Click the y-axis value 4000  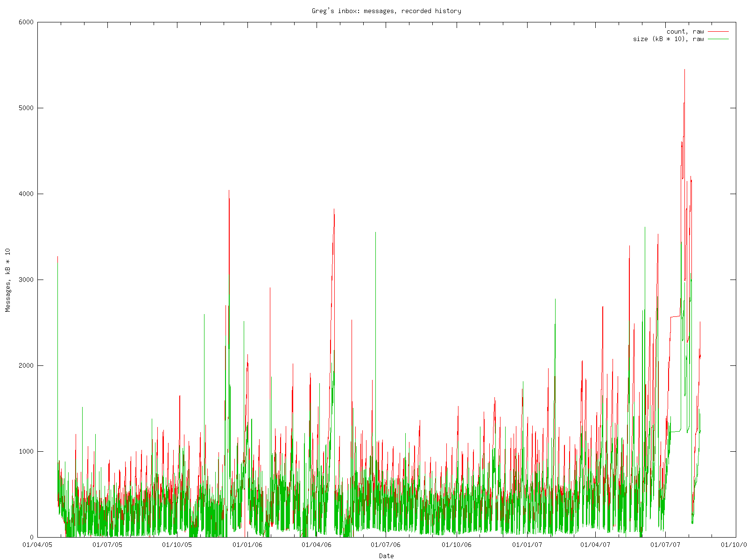click(26, 194)
